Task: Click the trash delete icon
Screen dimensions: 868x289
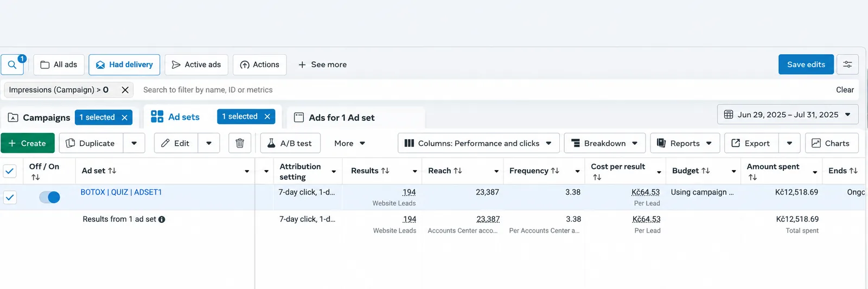Action: pyautogui.click(x=240, y=143)
